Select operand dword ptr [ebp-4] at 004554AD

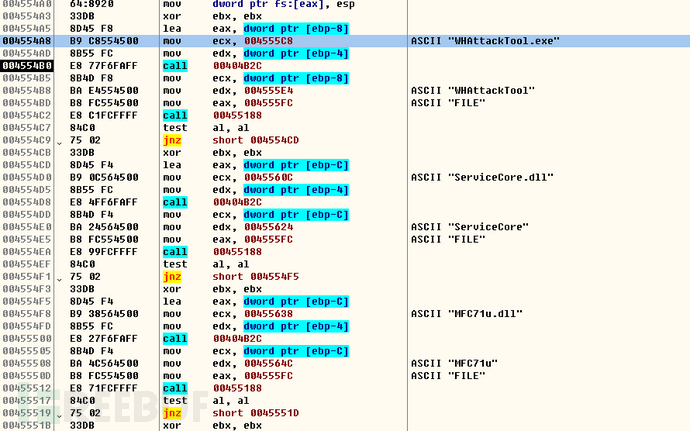tap(296, 53)
